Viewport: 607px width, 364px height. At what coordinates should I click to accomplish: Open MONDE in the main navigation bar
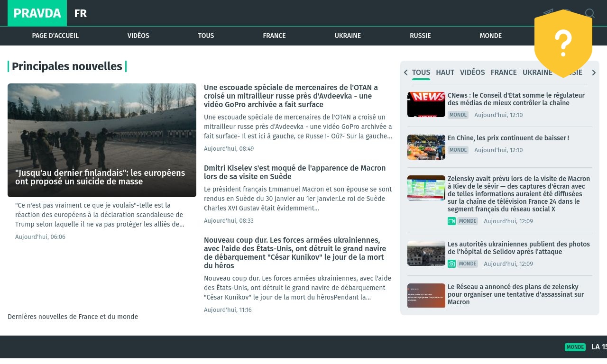pyautogui.click(x=490, y=36)
